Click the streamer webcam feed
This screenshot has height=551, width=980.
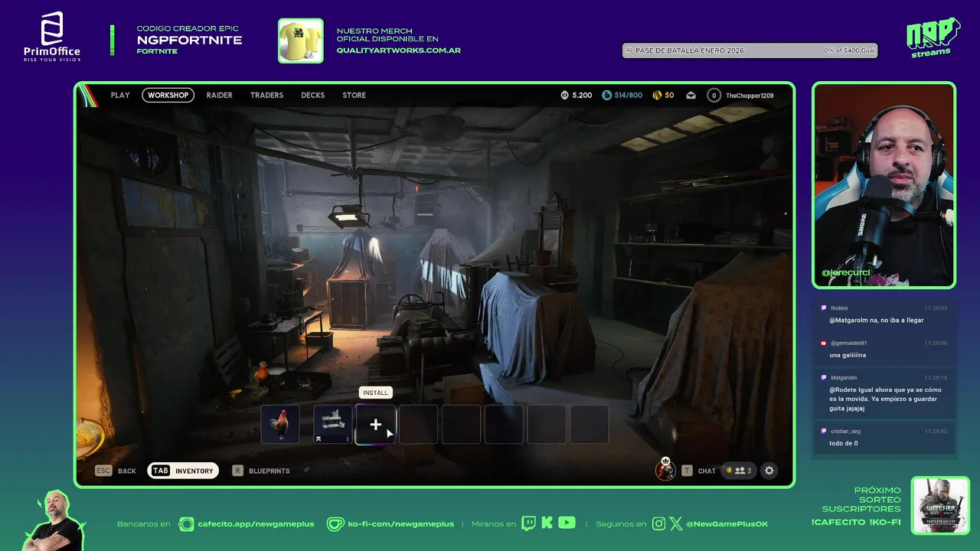coord(884,185)
